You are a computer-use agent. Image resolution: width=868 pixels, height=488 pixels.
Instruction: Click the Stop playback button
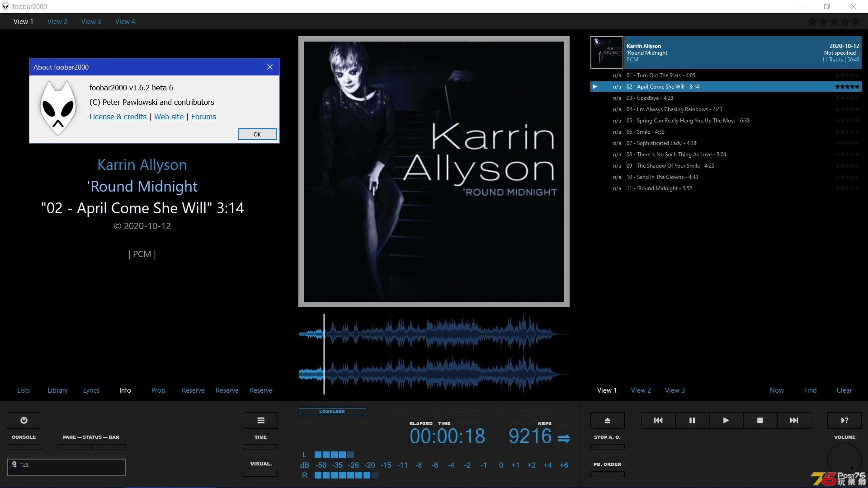tap(760, 420)
